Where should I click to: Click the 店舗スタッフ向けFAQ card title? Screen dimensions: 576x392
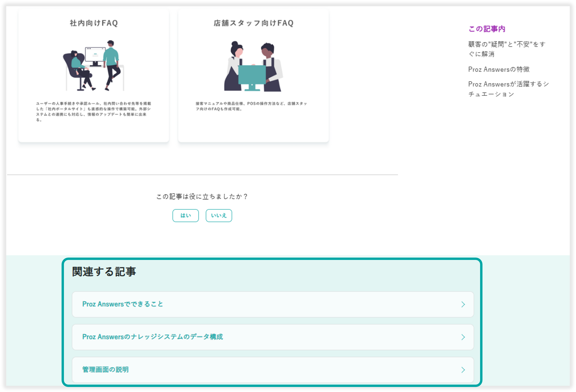253,23
